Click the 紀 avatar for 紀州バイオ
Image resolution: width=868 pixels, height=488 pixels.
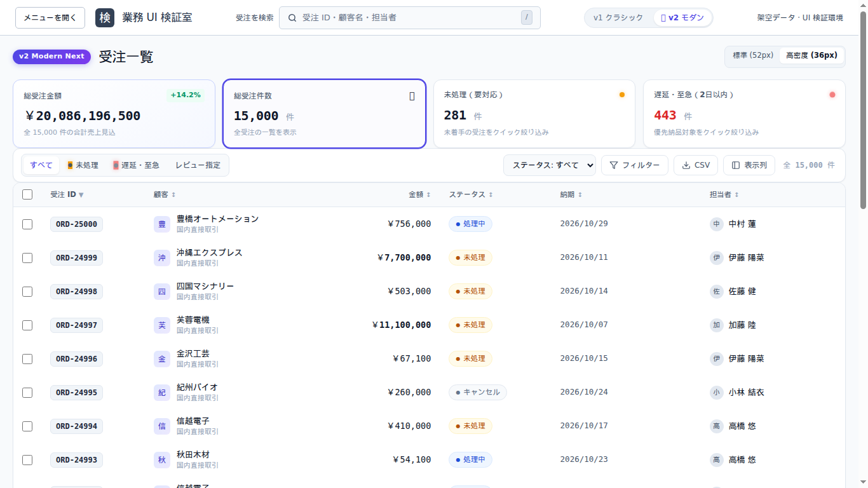(x=162, y=393)
